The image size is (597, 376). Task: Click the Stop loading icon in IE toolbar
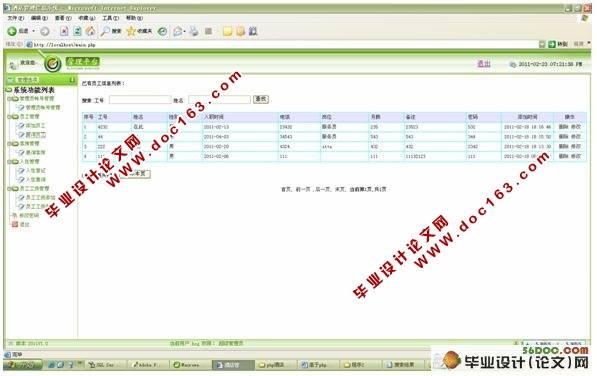point(64,31)
